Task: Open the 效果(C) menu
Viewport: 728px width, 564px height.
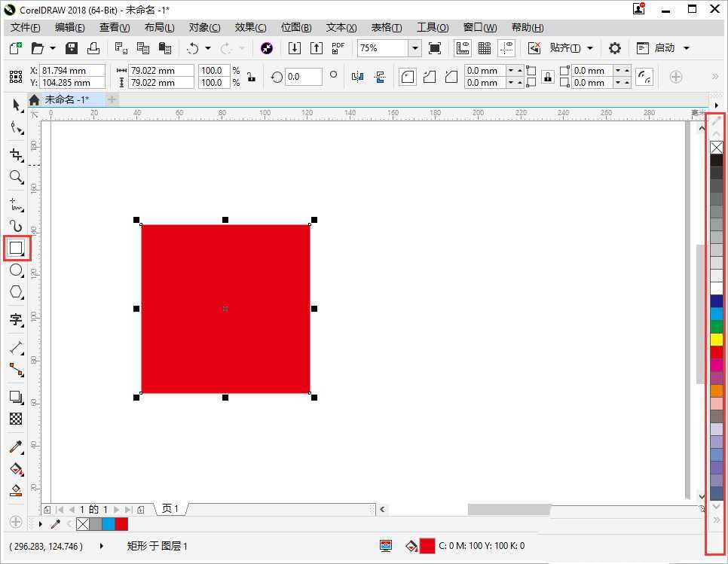Action: tap(250, 27)
